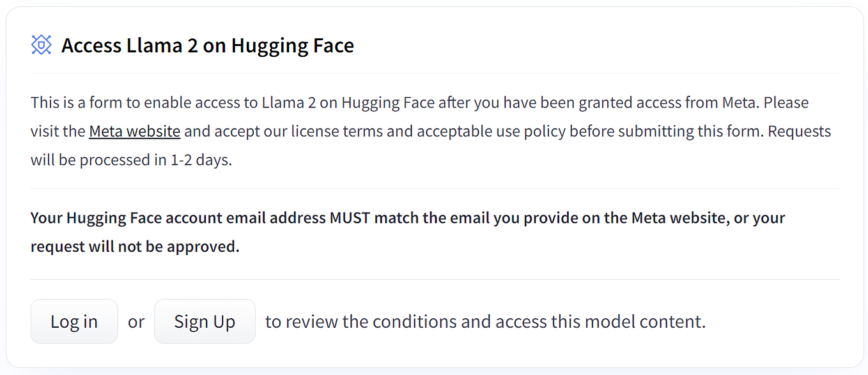This screenshot has height=375, width=868.
Task: Click the word 'or' between buttons
Action: [136, 321]
